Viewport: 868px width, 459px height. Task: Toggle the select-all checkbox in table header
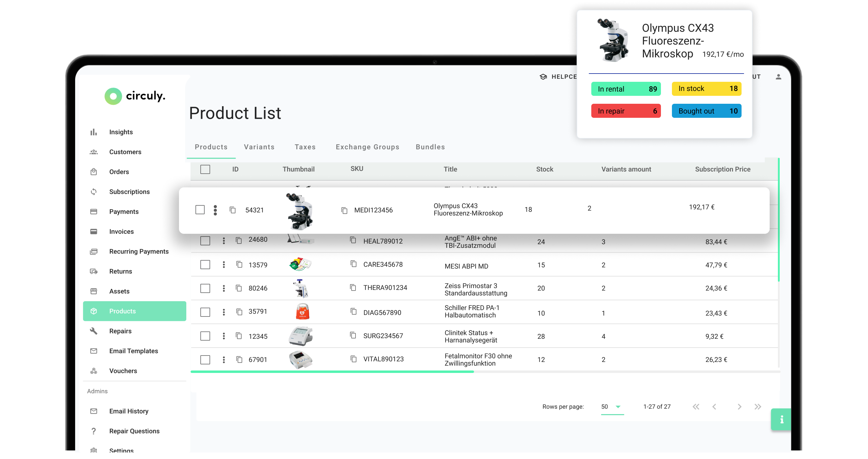click(x=205, y=169)
